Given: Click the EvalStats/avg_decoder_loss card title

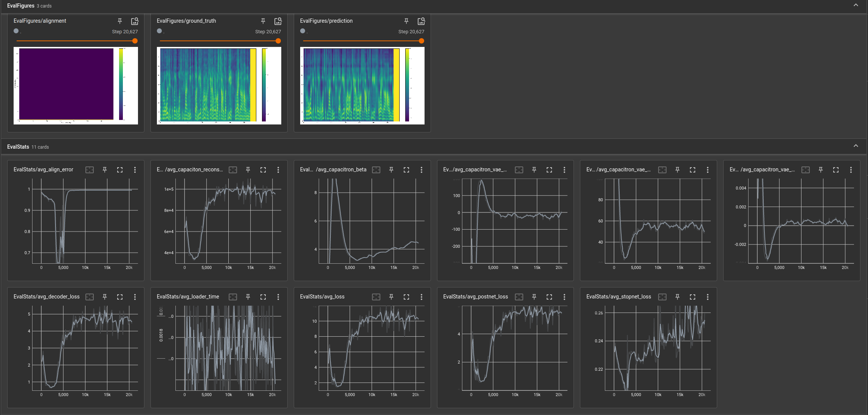Looking at the screenshot, I should point(46,297).
